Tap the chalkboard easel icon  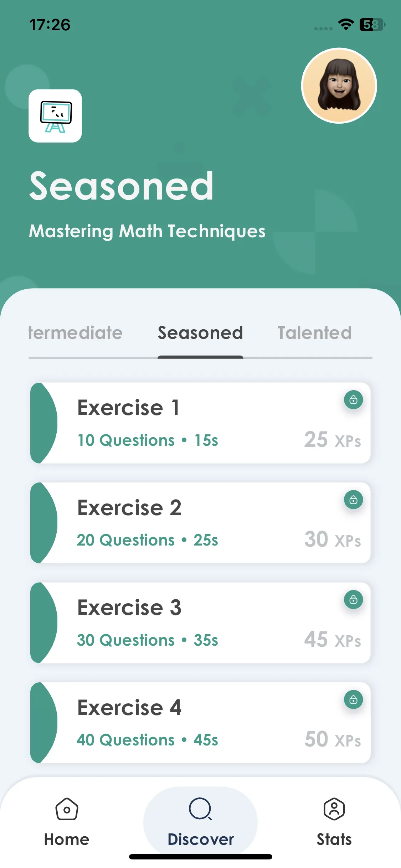[x=55, y=116]
